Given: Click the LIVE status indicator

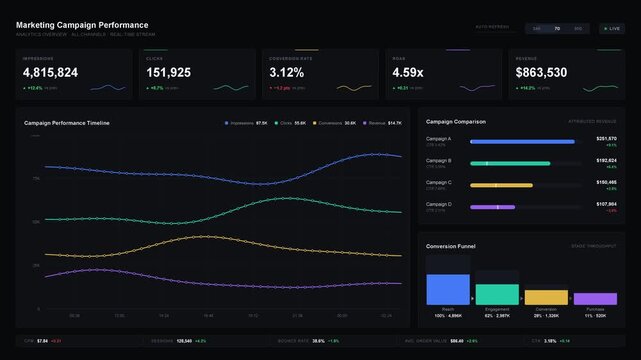Looking at the screenshot, I should coord(612,29).
